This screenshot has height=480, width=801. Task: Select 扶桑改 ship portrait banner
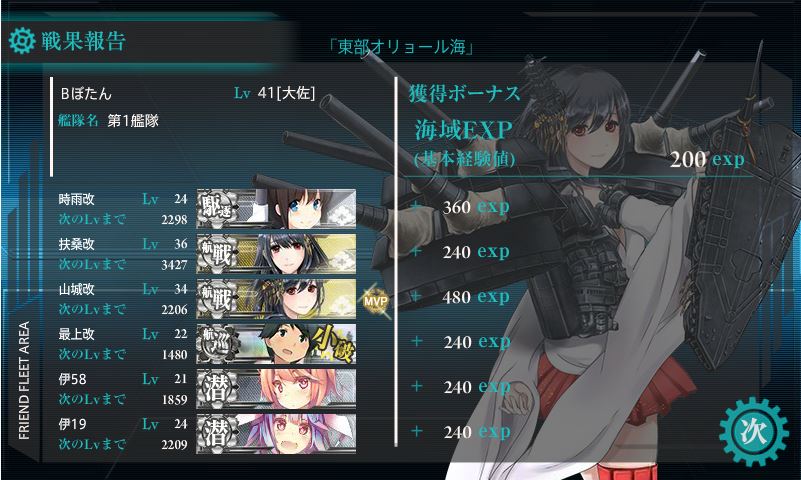click(276, 253)
